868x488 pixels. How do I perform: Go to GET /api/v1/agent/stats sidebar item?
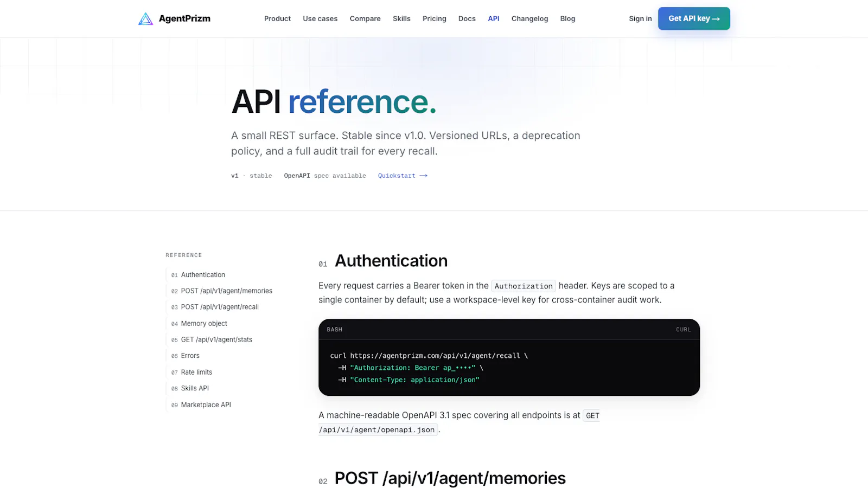[x=212, y=339]
